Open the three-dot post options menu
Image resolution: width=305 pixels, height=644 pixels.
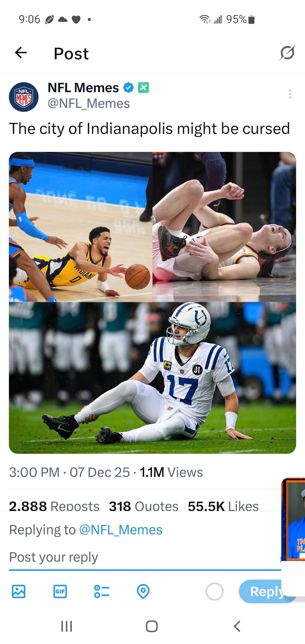pos(290,94)
